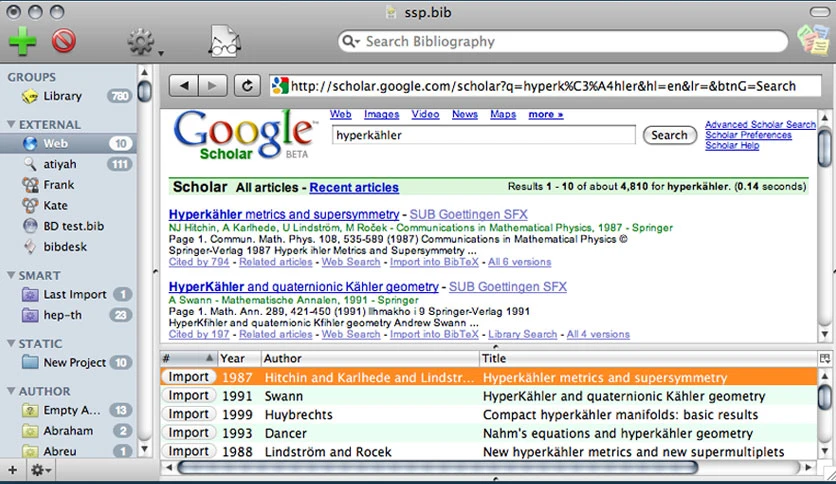Click the Recent articles link
Screen dimensions: 836x484
pos(354,188)
